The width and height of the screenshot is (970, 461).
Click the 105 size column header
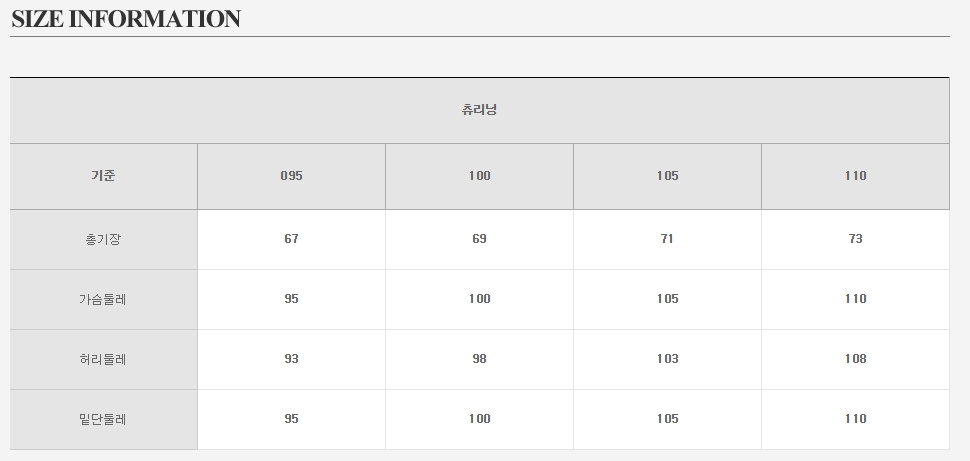pyautogui.click(x=667, y=176)
